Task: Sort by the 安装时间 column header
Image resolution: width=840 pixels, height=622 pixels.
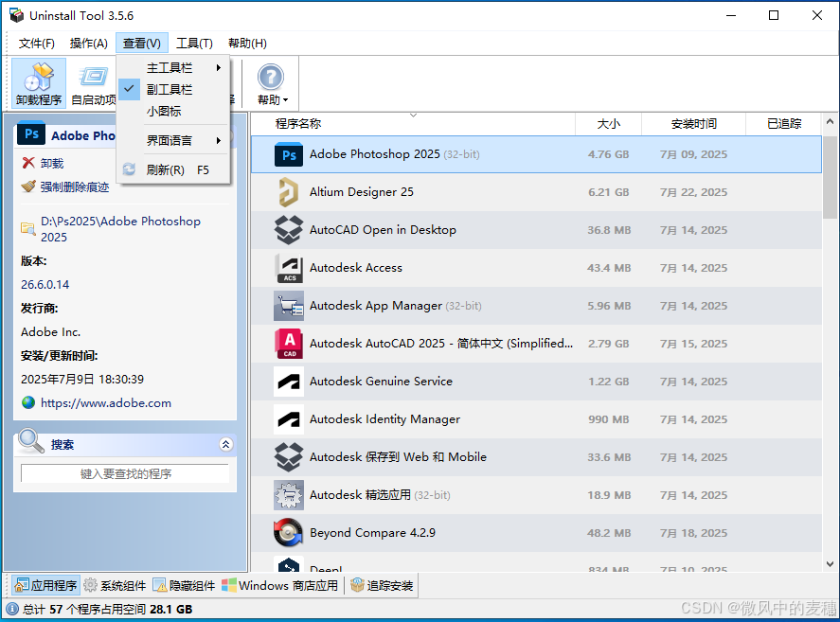Action: click(x=694, y=124)
